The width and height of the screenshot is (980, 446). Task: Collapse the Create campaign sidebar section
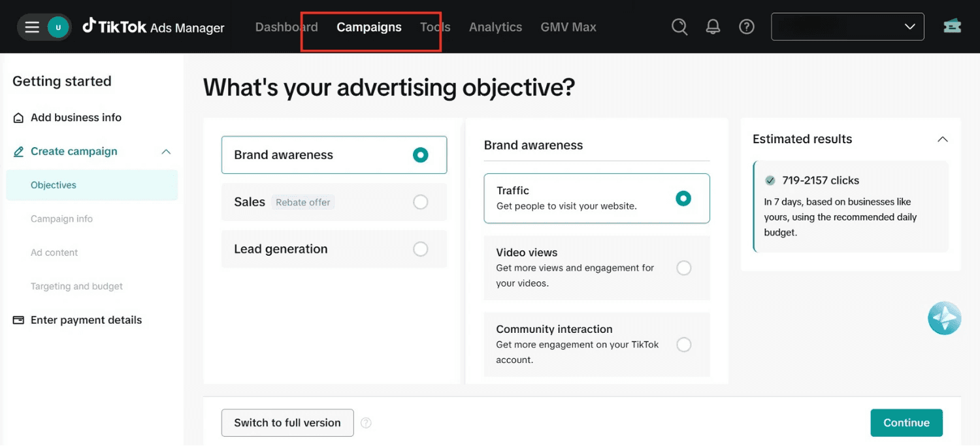pyautogui.click(x=166, y=152)
